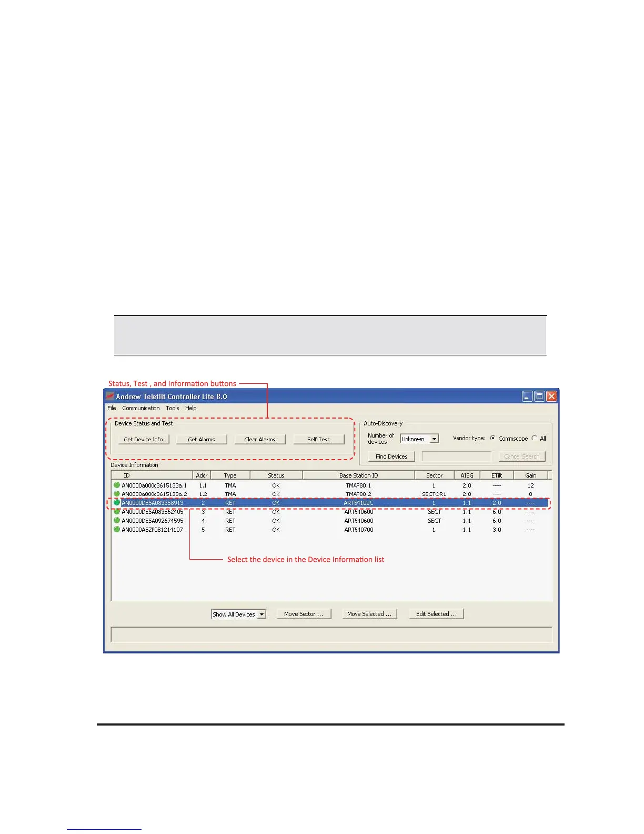
Task: Click the SECTOR1 sector cell
Action: (x=434, y=494)
